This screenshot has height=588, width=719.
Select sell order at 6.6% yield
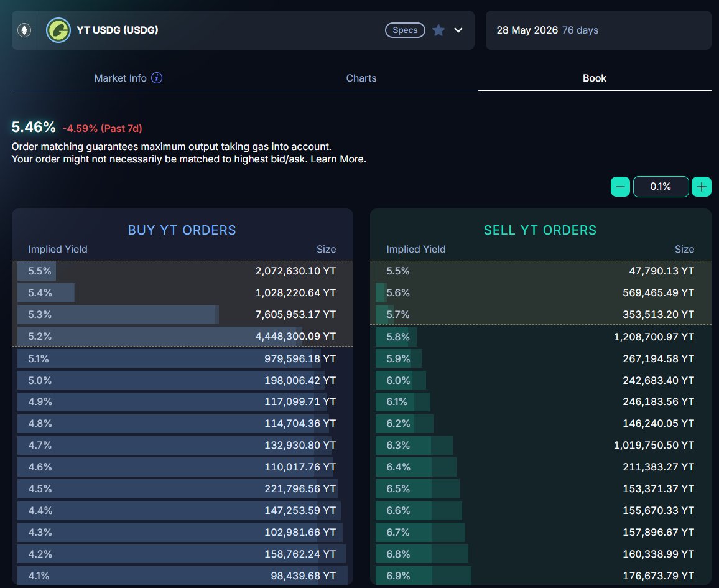click(x=540, y=510)
